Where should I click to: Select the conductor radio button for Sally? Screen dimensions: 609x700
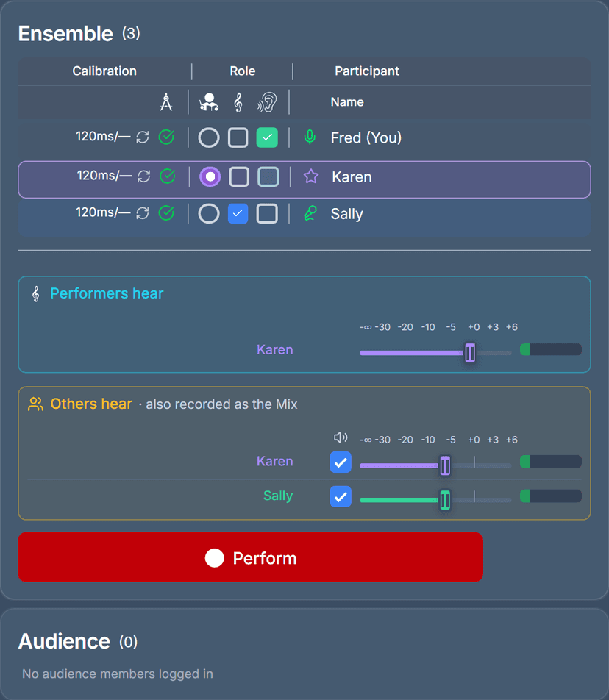point(209,214)
